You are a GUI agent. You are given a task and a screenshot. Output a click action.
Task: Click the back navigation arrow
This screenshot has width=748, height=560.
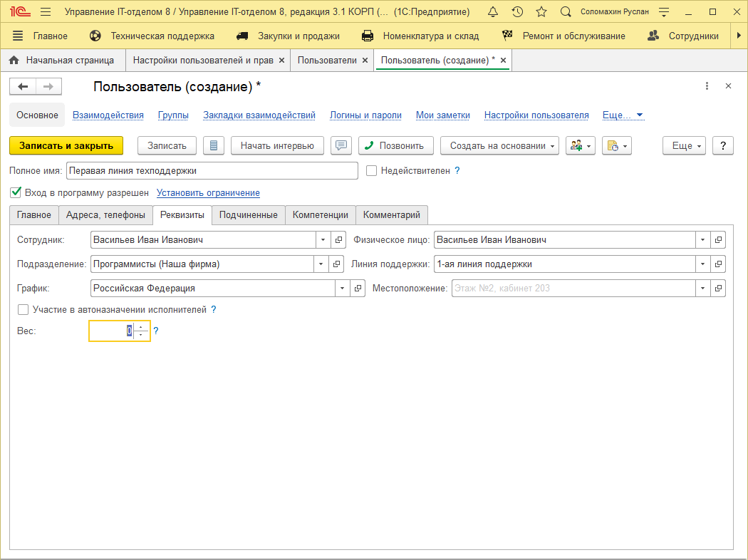click(x=23, y=87)
